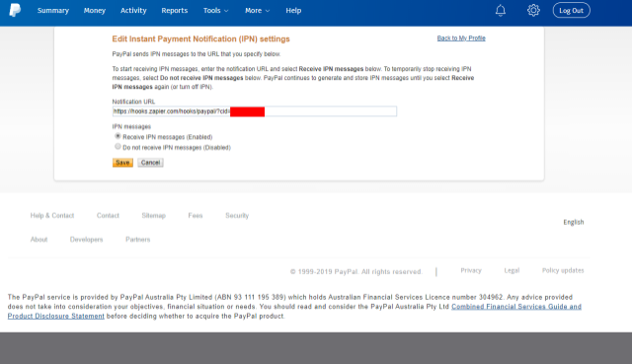Open the Policy updates footer link
Screen dimensions: 632x364
tap(563, 270)
